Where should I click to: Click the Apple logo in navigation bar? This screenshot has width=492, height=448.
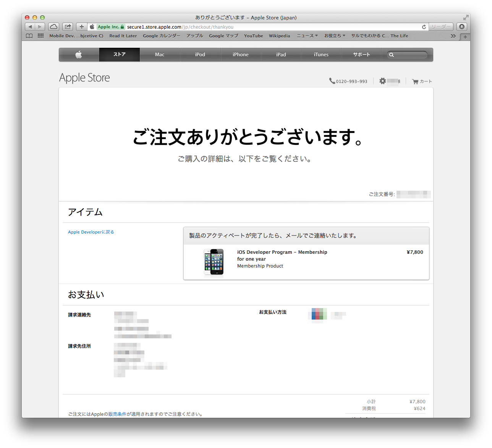(79, 55)
